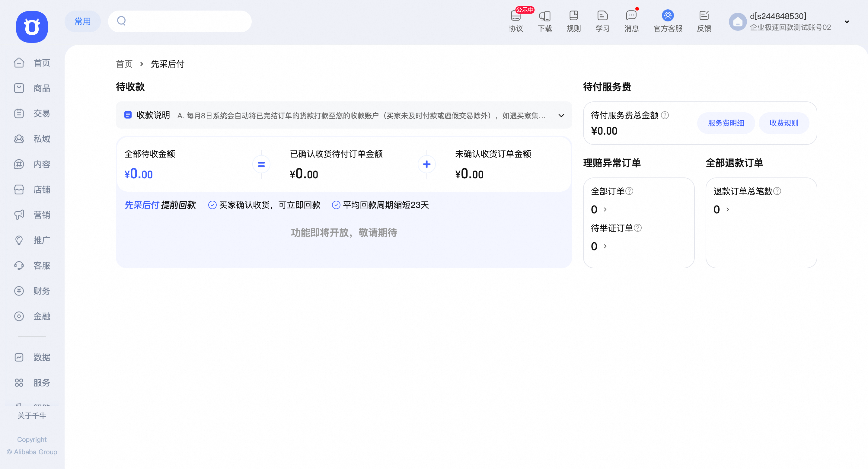Click the 先采后付 breadcrumb text
This screenshot has width=868, height=469.
[x=168, y=64]
